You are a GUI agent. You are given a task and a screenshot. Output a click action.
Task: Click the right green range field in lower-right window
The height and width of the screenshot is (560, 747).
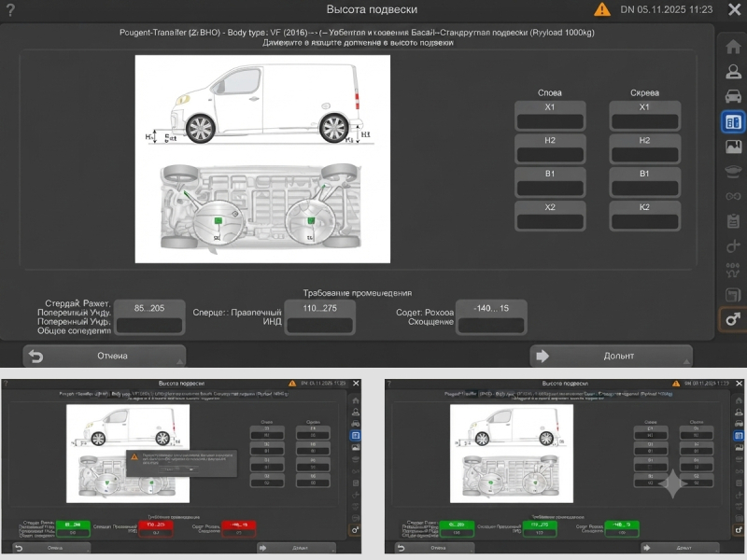pyautogui.click(x=622, y=528)
